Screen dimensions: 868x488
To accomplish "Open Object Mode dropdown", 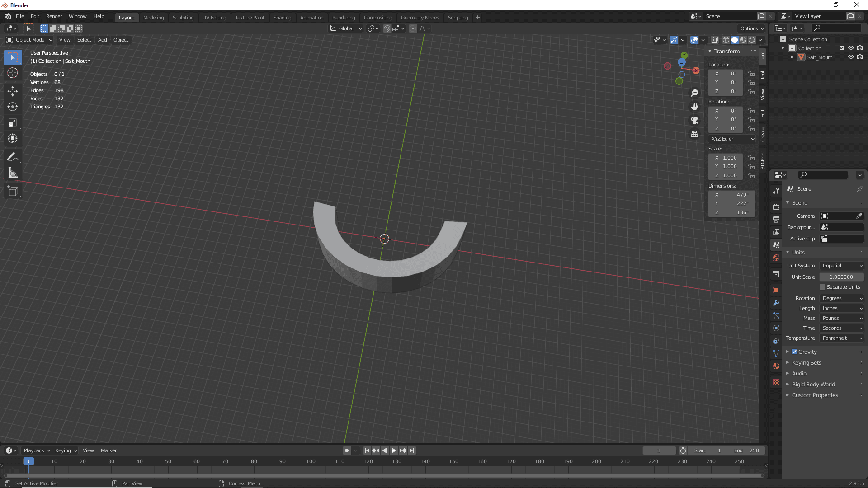I will [x=29, y=40].
